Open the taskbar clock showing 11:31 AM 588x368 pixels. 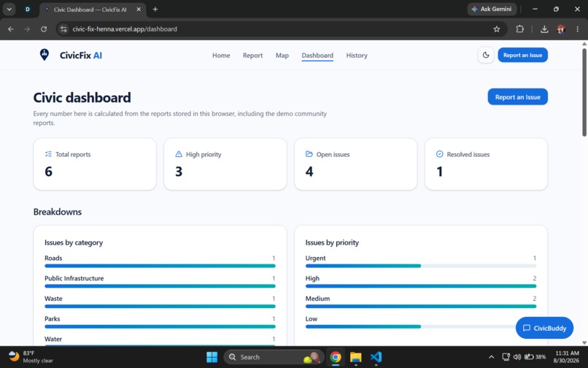tap(567, 357)
